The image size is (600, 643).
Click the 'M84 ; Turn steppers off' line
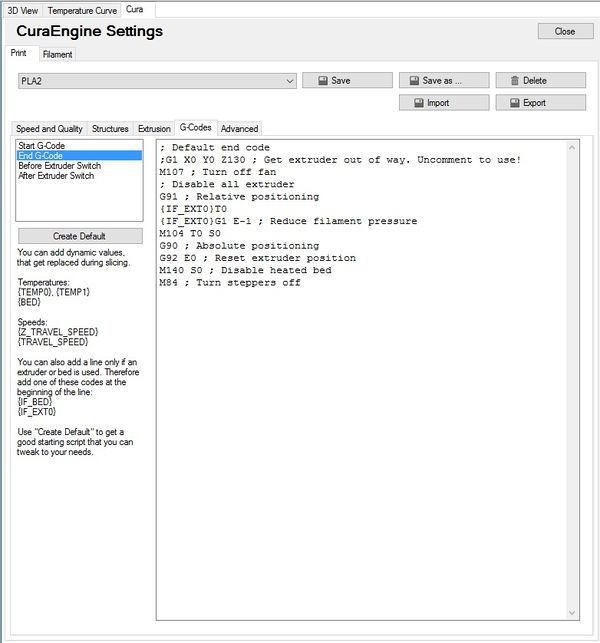coord(230,283)
